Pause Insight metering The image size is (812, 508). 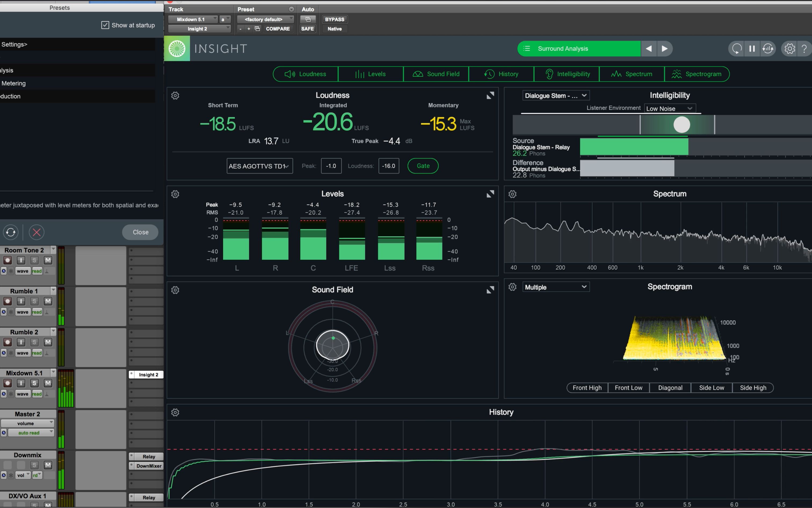(x=752, y=49)
